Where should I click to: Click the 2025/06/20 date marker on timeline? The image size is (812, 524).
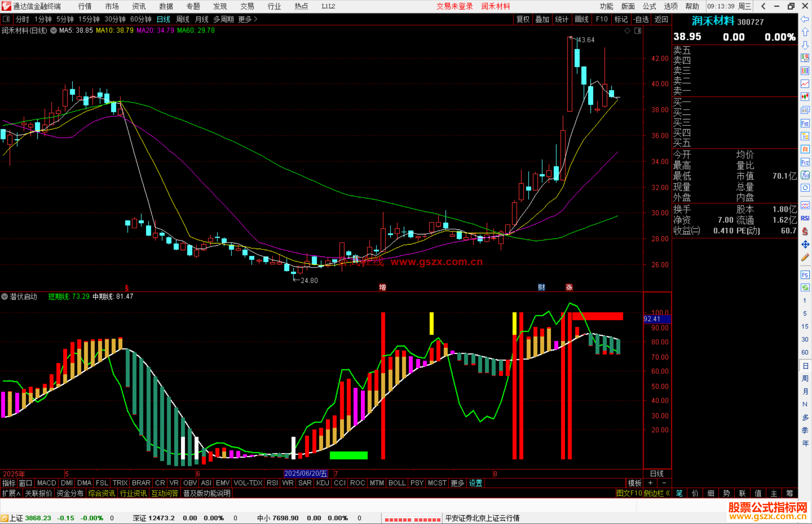pyautogui.click(x=306, y=474)
